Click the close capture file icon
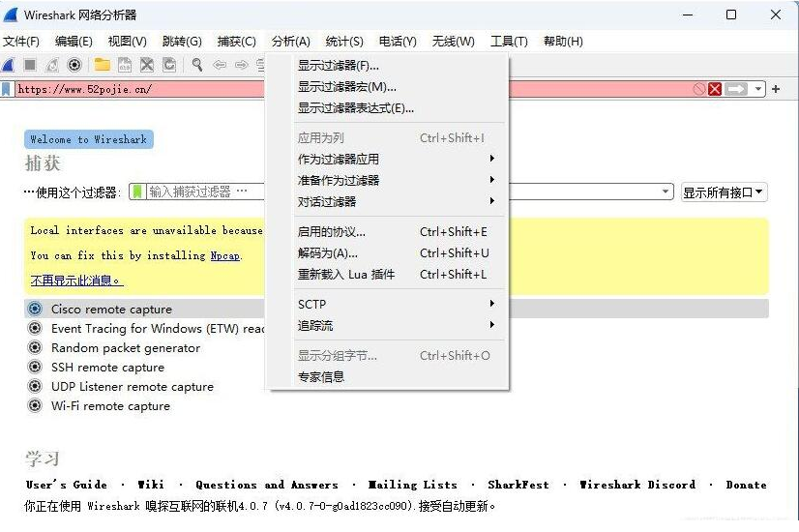The height and width of the screenshot is (532, 799). 147,65
